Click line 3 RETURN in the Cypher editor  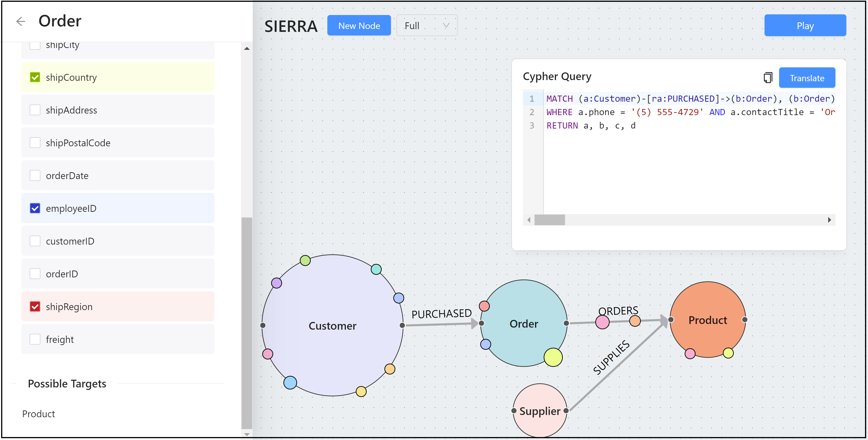click(x=562, y=126)
